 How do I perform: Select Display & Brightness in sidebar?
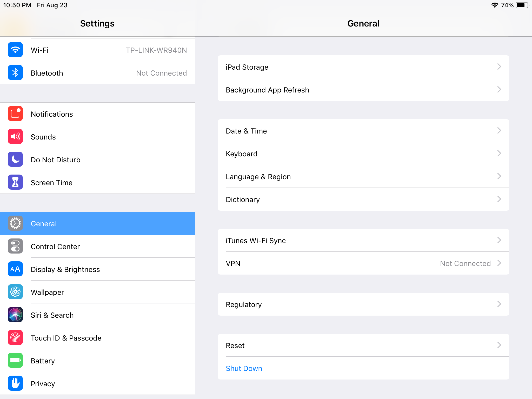pos(65,269)
